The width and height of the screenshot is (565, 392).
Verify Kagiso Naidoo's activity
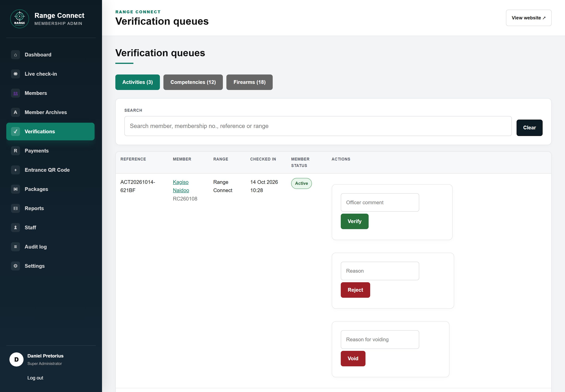pyautogui.click(x=354, y=221)
